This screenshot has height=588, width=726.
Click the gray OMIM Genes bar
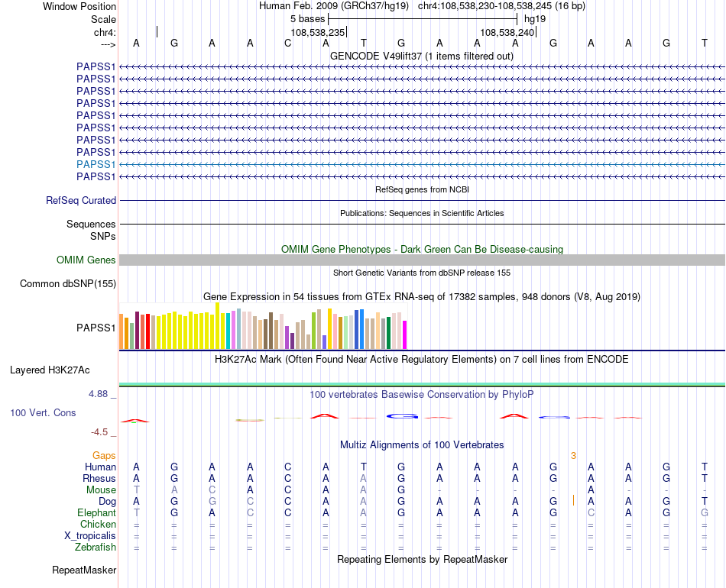point(423,260)
